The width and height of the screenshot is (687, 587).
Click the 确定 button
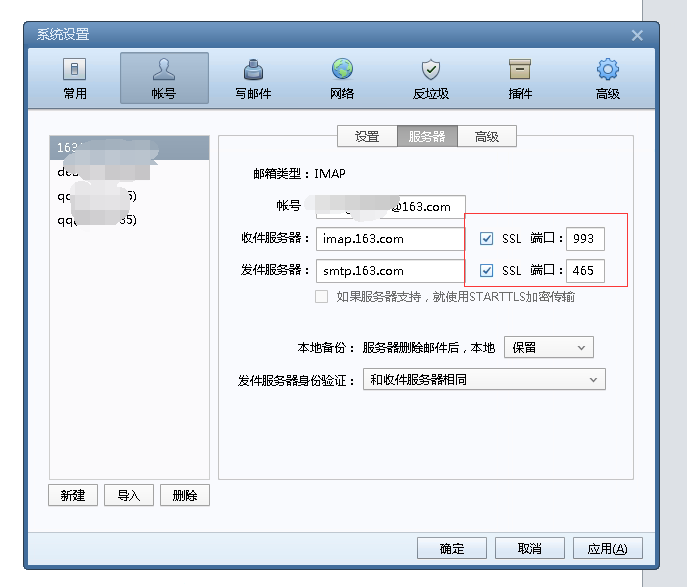point(452,548)
